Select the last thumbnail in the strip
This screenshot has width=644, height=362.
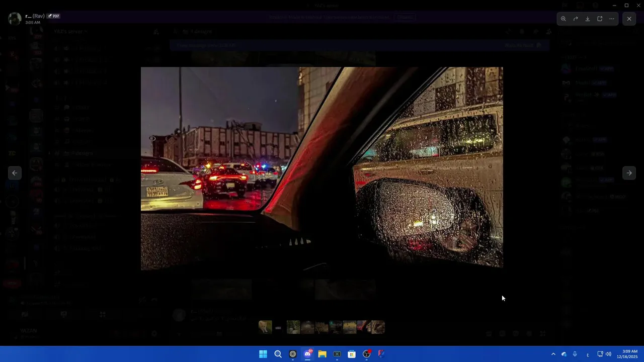[378, 327]
